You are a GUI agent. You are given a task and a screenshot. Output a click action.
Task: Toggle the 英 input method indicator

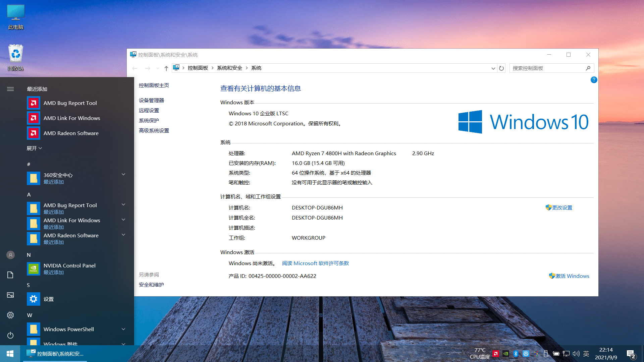(x=586, y=354)
